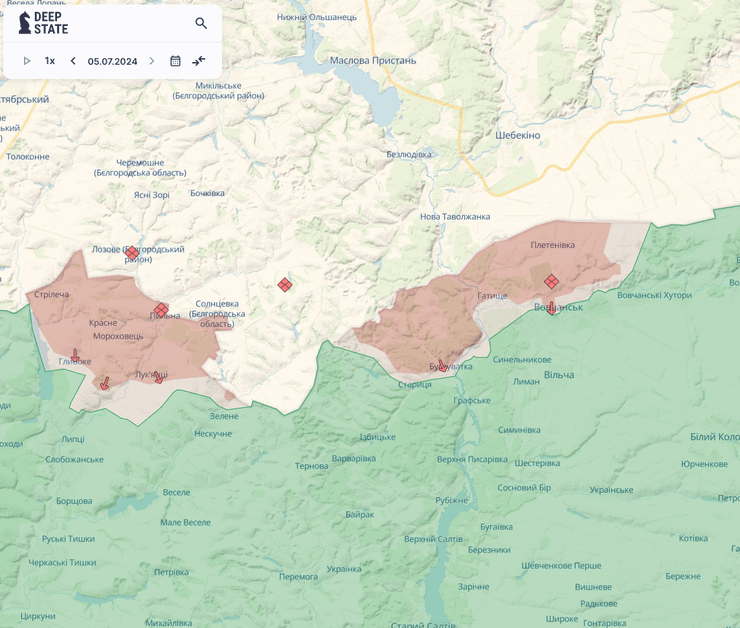This screenshot has height=628, width=740.
Task: Select the unit marker near Лозове
Action: pos(131,252)
